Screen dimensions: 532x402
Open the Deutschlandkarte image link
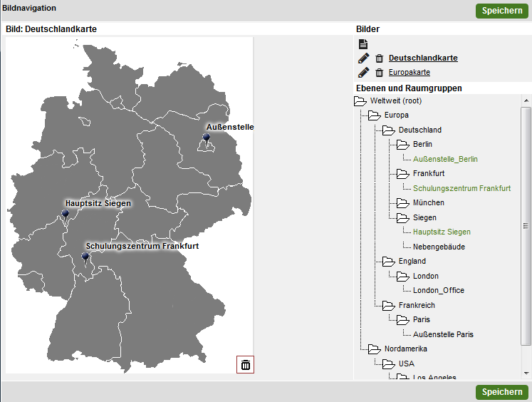coord(423,58)
